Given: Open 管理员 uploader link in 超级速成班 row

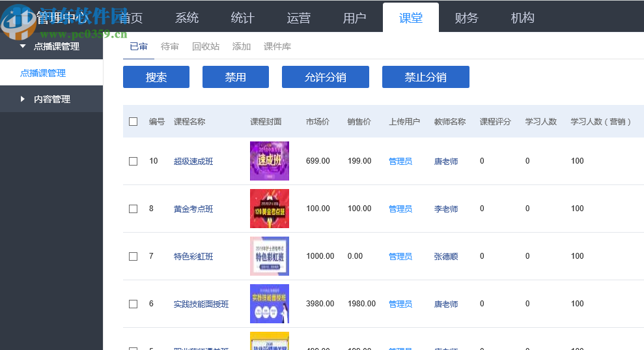Looking at the screenshot, I should tap(400, 161).
